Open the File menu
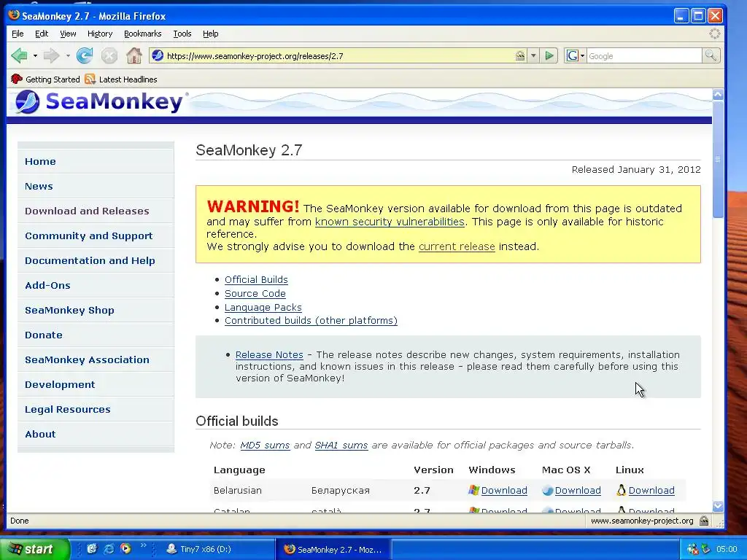 [x=18, y=34]
